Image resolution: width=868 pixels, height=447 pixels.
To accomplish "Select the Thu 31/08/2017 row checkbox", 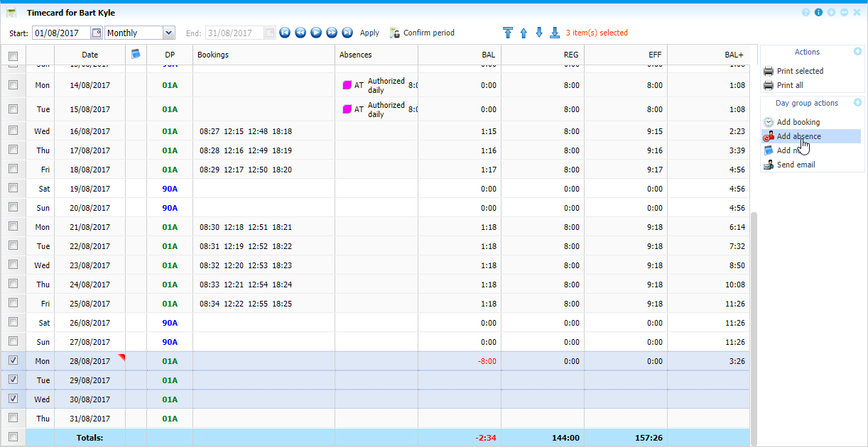I will click(13, 418).
